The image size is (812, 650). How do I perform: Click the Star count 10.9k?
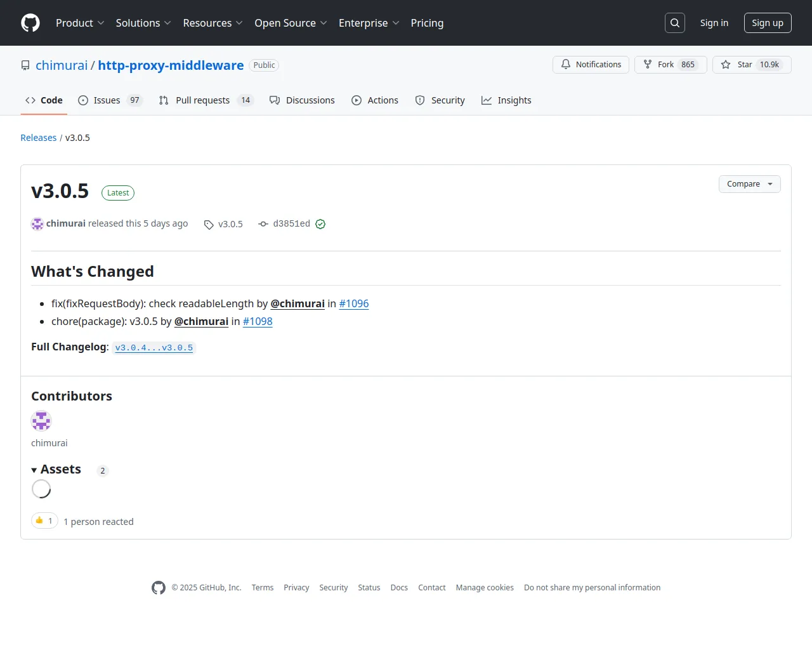769,65
